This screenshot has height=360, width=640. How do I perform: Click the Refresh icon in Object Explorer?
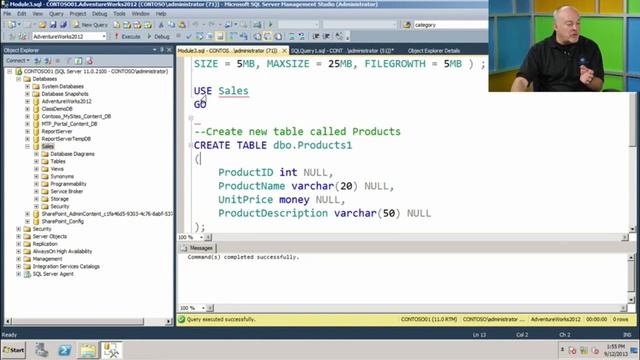pyautogui.click(x=78, y=61)
